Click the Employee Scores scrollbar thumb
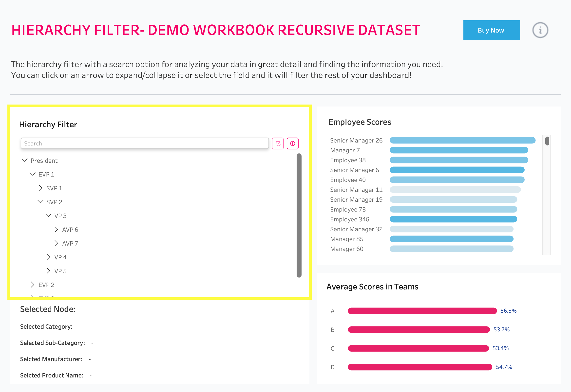 [x=547, y=141]
